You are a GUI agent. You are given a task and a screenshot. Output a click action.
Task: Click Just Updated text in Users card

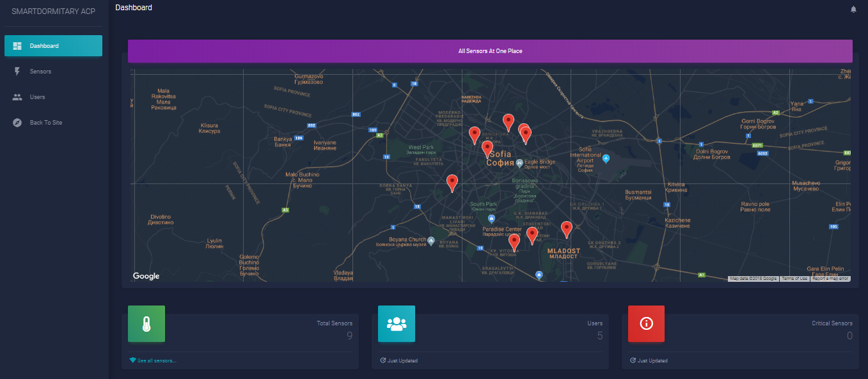click(402, 361)
